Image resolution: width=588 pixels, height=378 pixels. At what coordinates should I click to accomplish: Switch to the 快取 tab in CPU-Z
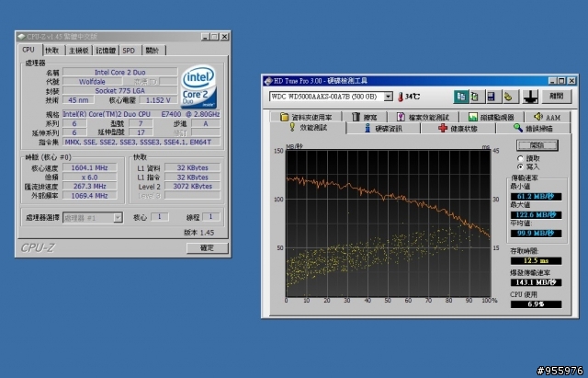[52, 51]
